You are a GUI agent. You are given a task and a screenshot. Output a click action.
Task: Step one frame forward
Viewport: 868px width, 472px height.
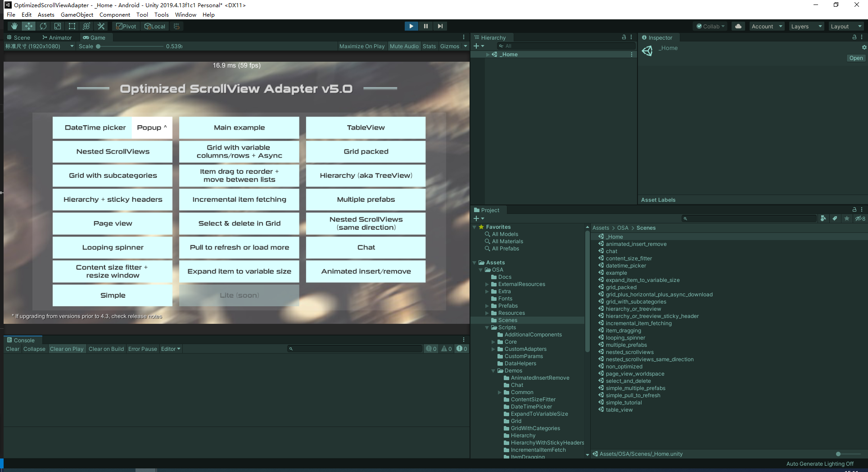pos(440,26)
